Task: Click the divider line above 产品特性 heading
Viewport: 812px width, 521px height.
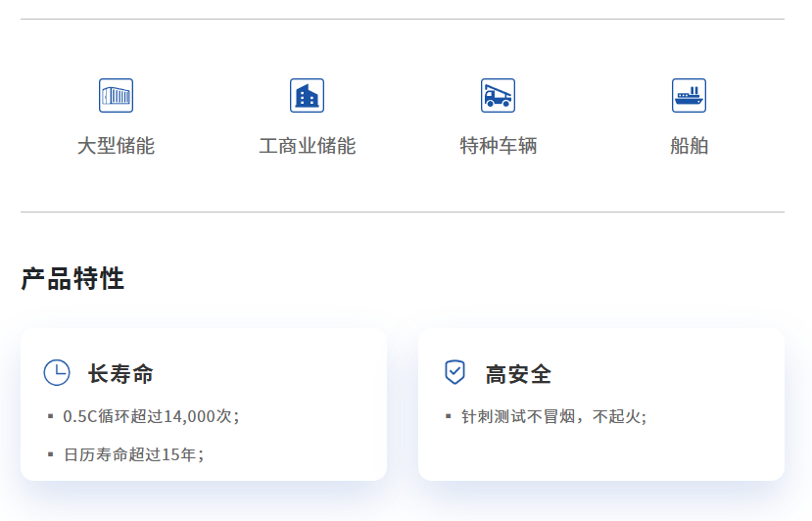Action: point(402,213)
